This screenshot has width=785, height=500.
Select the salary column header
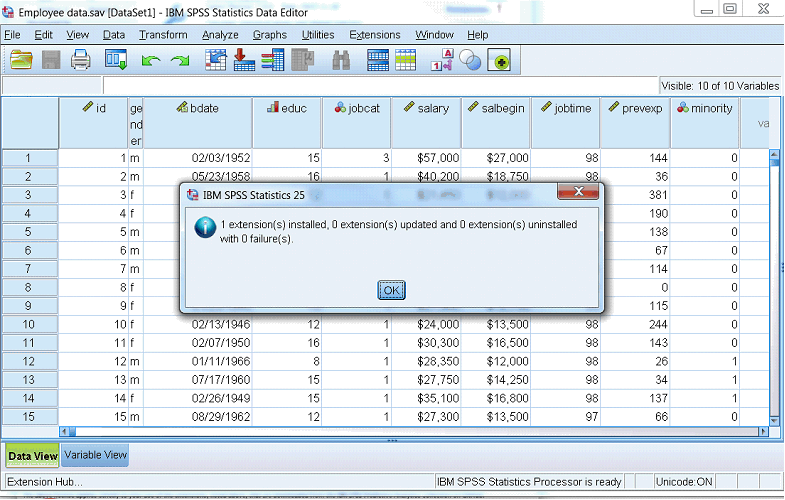(426, 123)
